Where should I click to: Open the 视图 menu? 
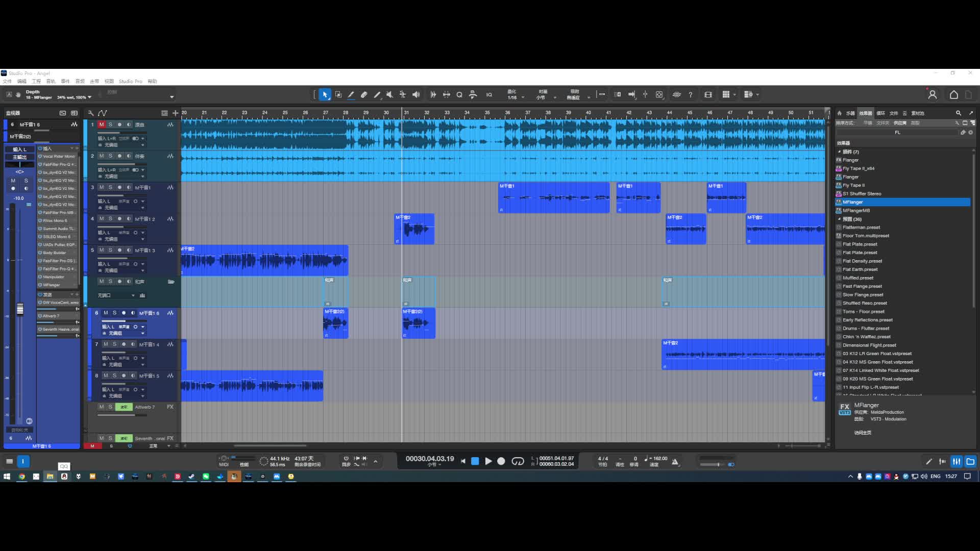tap(109, 81)
